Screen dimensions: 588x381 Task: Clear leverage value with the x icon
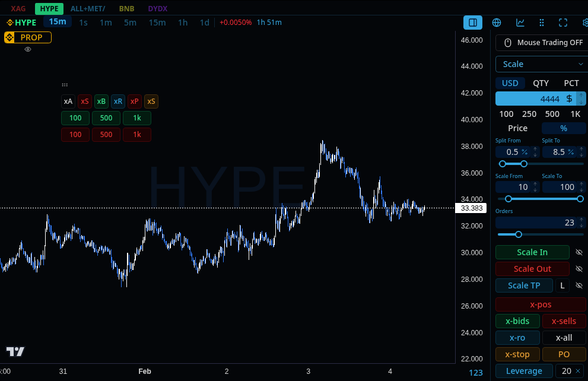(578, 371)
